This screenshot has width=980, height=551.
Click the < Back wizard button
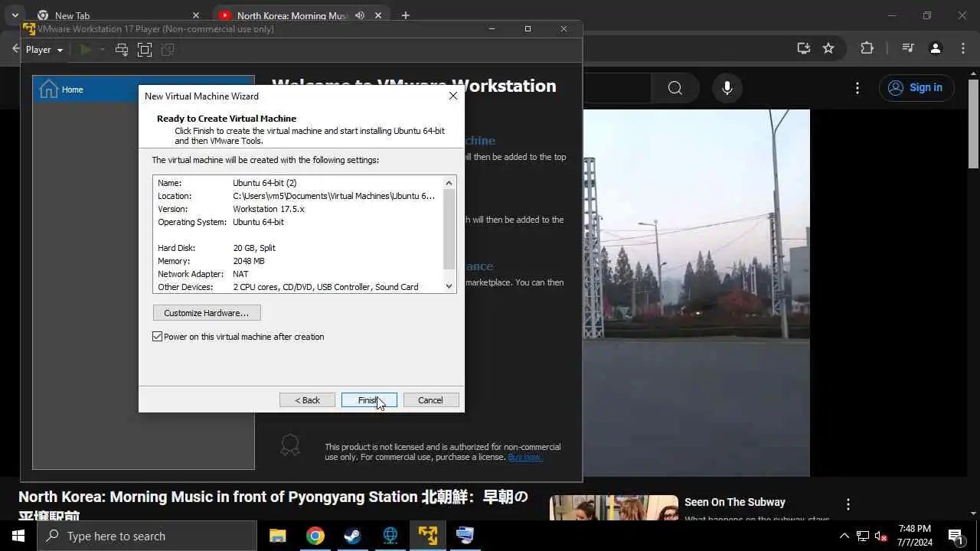[x=307, y=400]
